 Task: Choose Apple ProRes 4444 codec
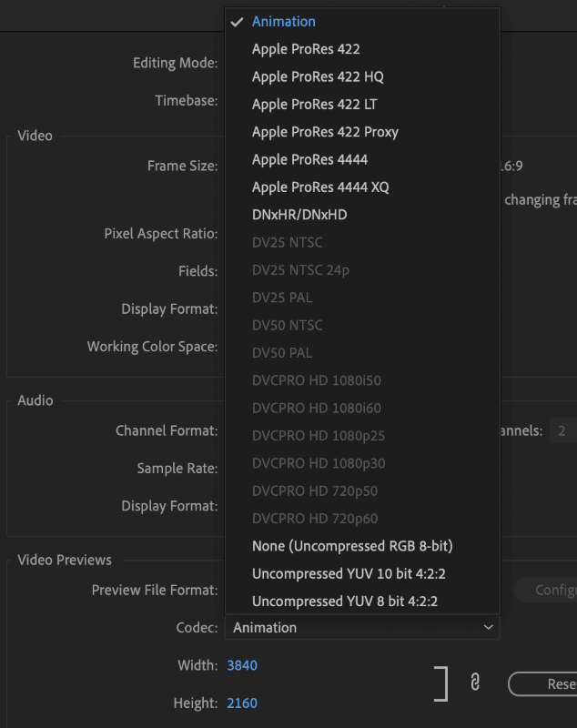pyautogui.click(x=362, y=160)
